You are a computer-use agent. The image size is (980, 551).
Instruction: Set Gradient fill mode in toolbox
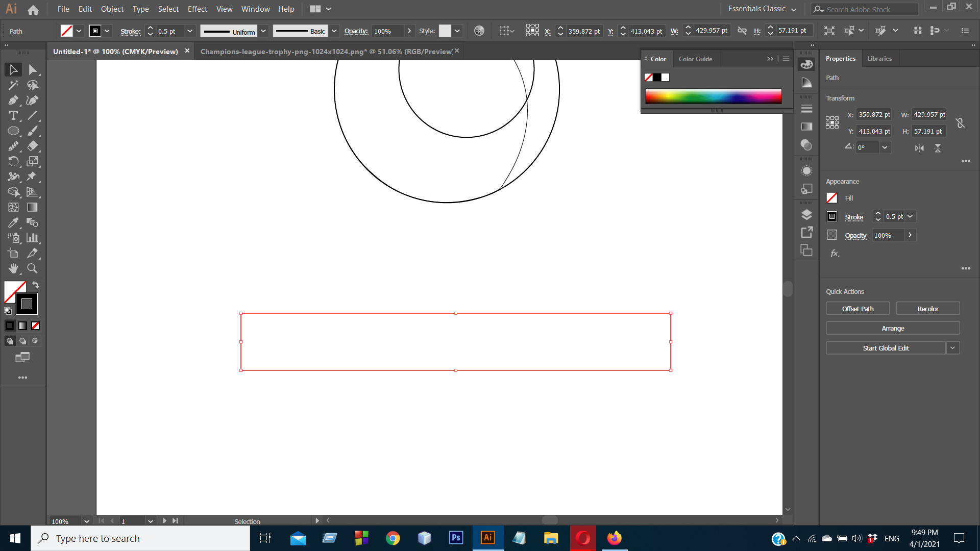coord(22,325)
